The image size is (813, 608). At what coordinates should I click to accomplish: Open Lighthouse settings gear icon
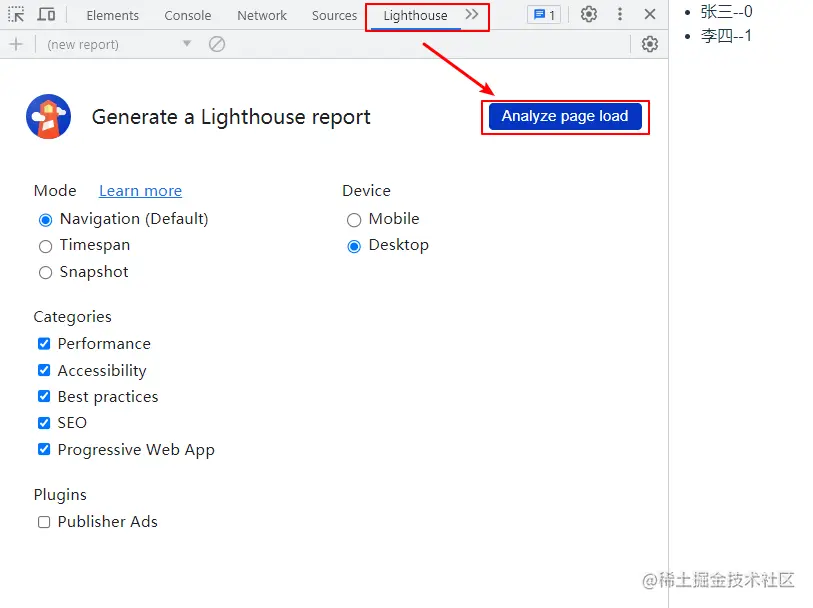tap(650, 45)
